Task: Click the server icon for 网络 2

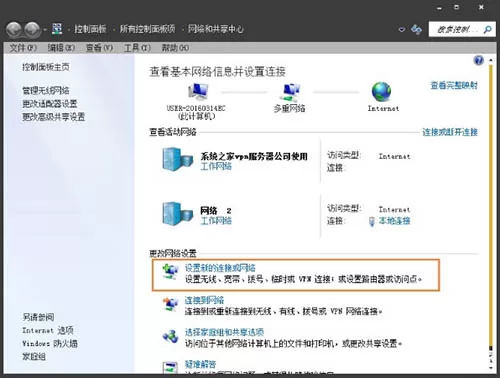Action: point(177,213)
